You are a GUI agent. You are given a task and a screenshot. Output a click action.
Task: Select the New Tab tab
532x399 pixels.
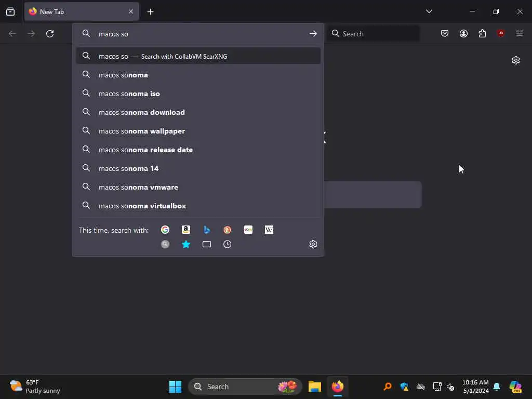pyautogui.click(x=82, y=11)
